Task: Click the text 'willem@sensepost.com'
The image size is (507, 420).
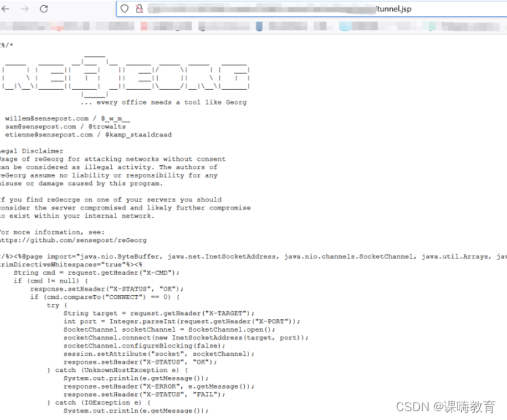Action: tap(47, 118)
